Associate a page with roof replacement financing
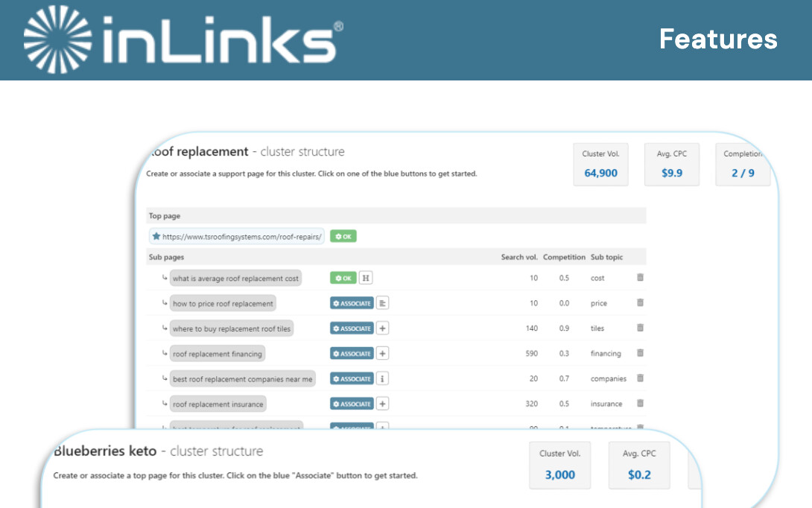Viewport: 812px width, 508px height. click(352, 354)
